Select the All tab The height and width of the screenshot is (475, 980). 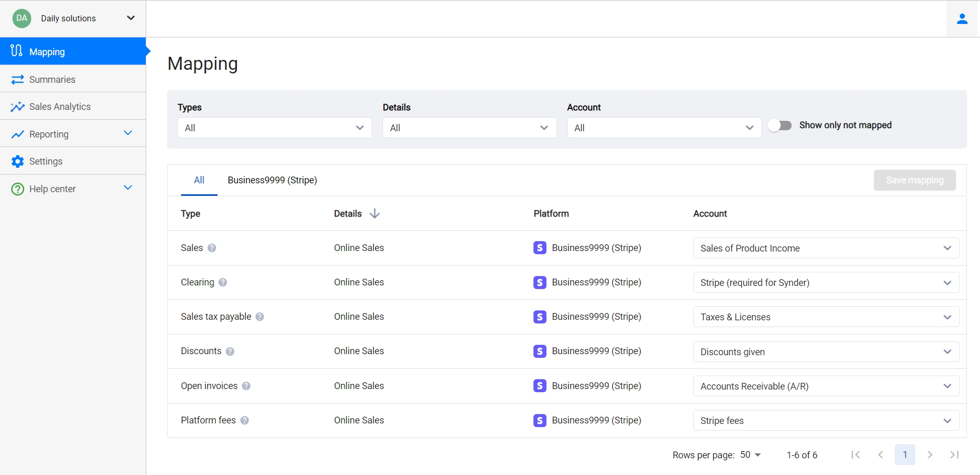coord(199,180)
